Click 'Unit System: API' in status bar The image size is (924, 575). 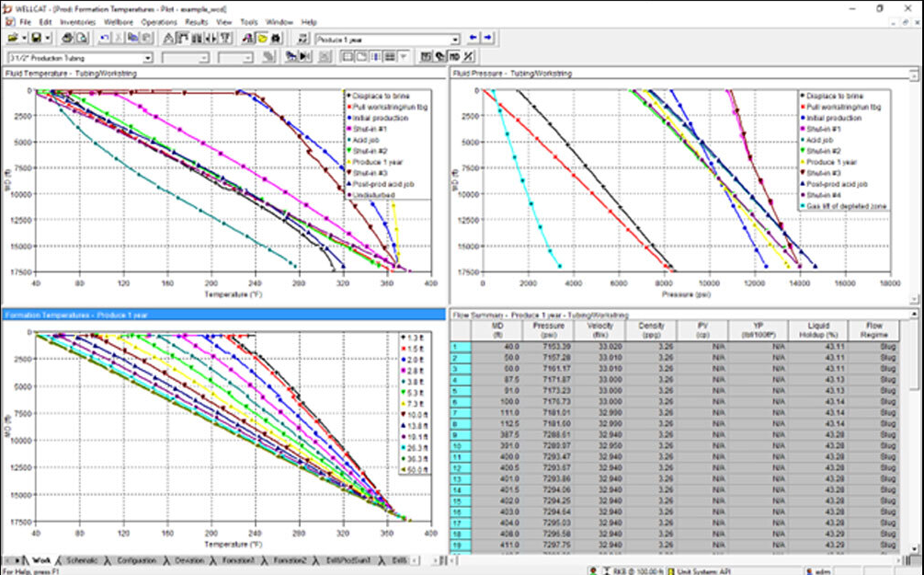click(x=703, y=571)
